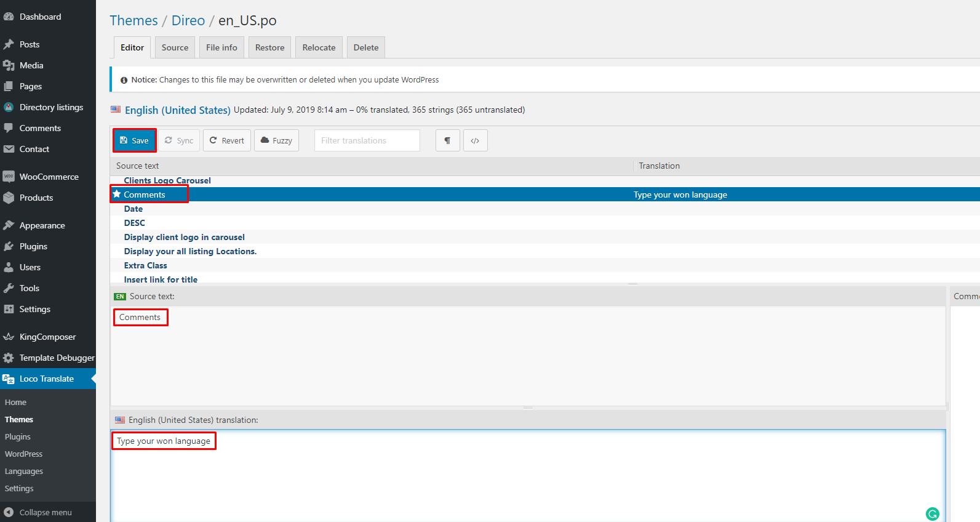Click the Media icon in sidebar

(x=9, y=65)
